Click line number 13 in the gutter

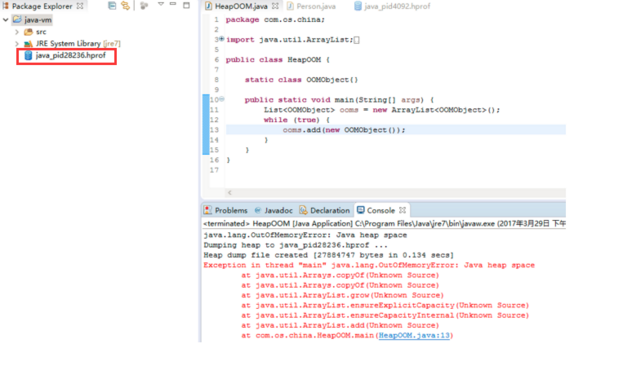[214, 130]
